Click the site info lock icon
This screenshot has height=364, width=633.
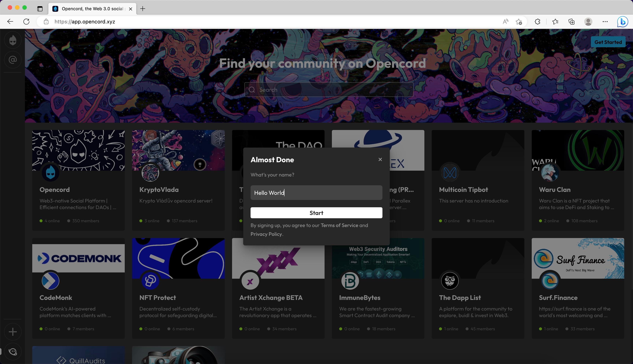(46, 21)
